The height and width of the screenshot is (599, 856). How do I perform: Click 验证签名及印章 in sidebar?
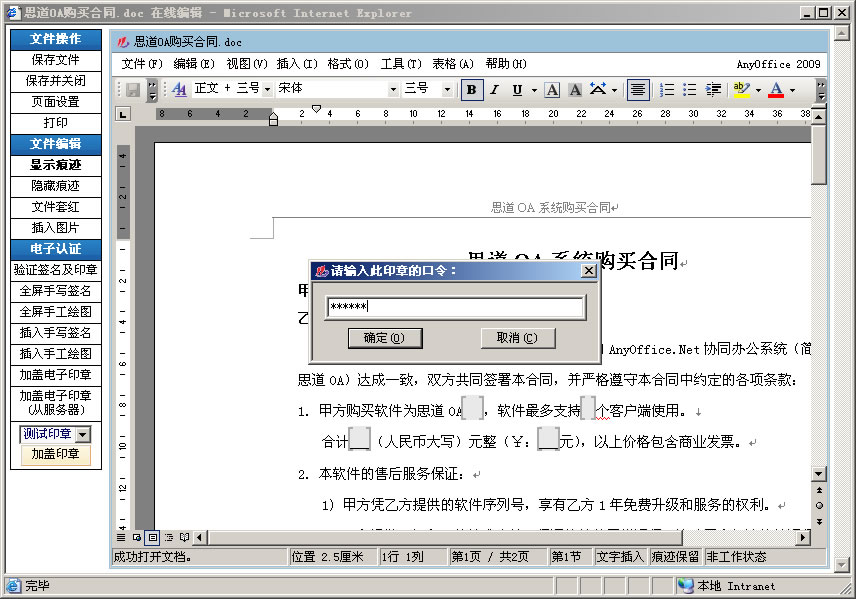(x=56, y=270)
